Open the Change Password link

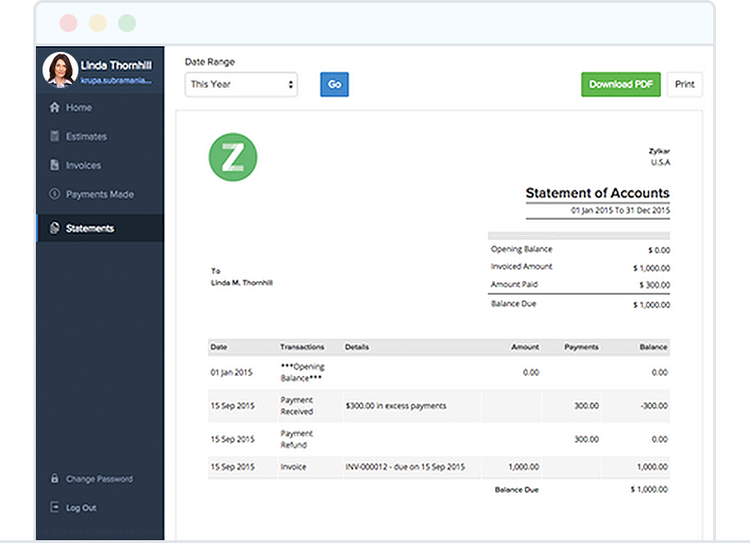99,479
